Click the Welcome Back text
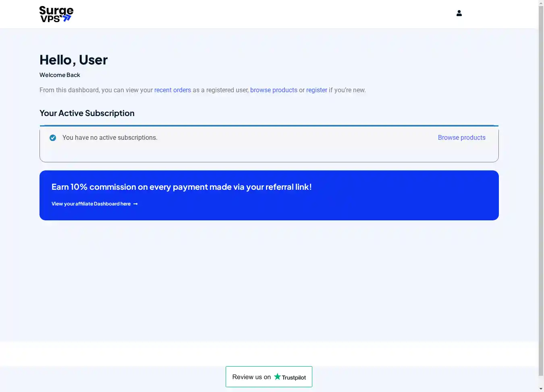The width and height of the screenshot is (544, 392). [x=60, y=75]
